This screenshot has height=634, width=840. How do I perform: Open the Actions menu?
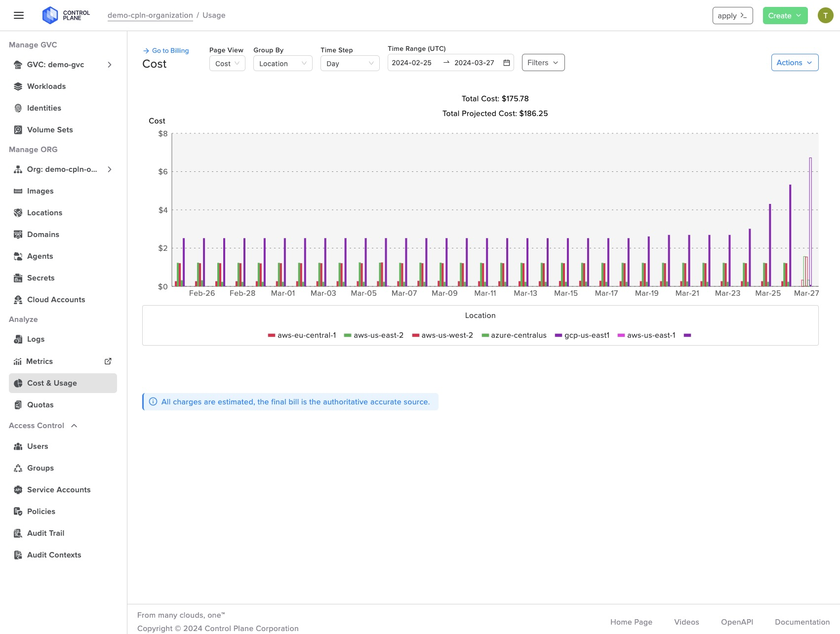pos(794,62)
